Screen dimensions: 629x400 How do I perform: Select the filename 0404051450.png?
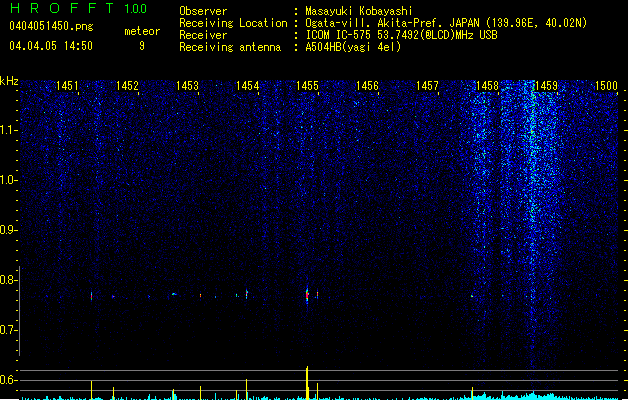(51, 26)
